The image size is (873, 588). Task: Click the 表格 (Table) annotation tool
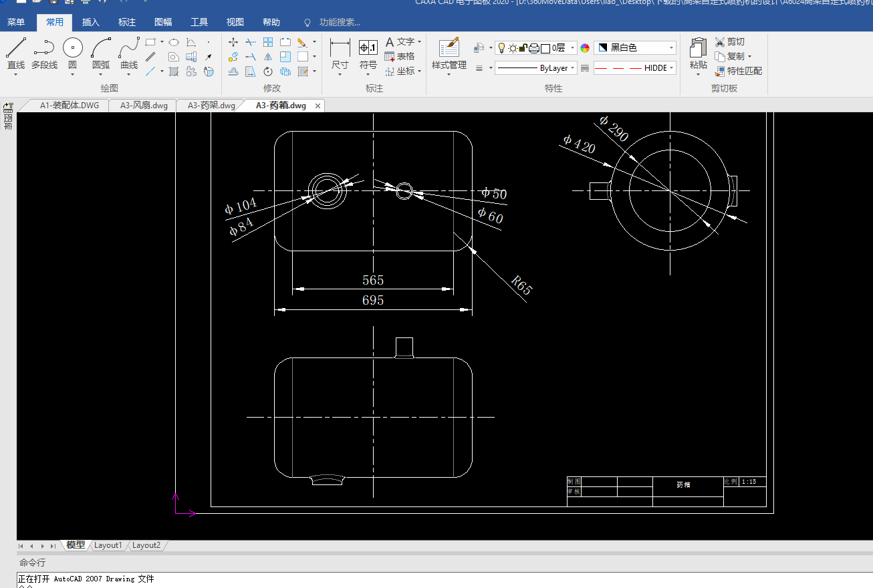pos(400,57)
